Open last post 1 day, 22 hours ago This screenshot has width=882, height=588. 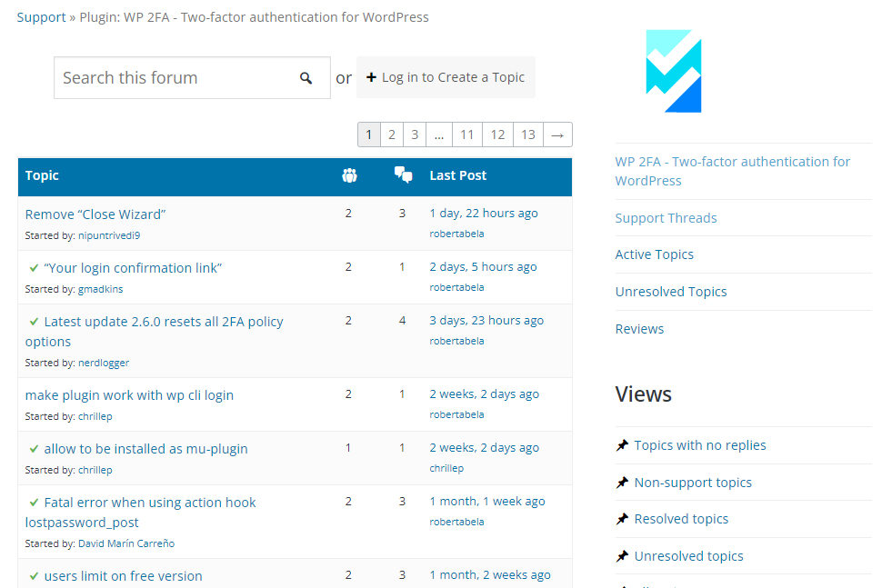click(484, 213)
